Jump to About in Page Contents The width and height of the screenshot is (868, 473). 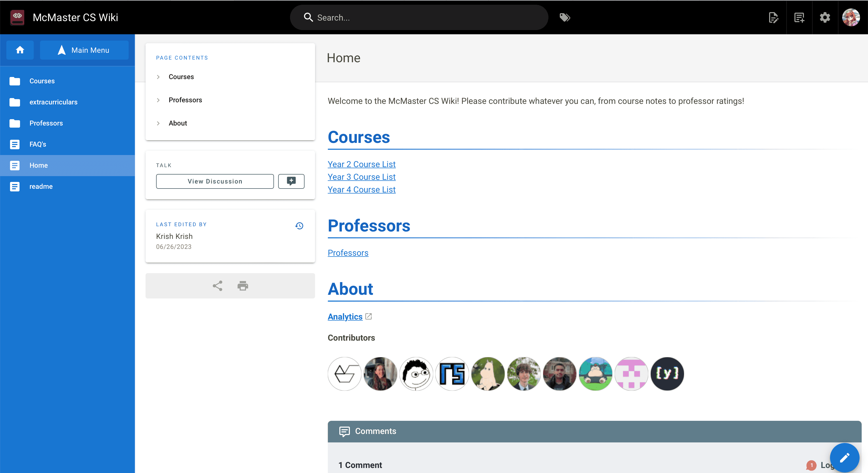(177, 123)
